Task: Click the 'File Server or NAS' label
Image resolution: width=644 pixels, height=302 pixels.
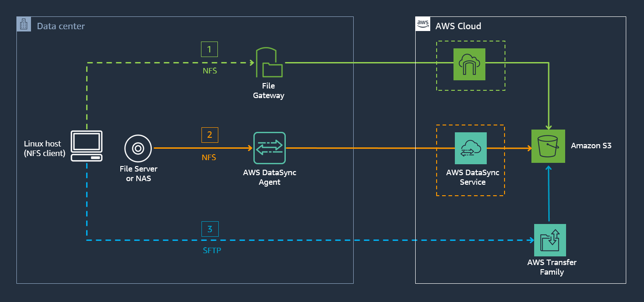Action: click(x=139, y=174)
